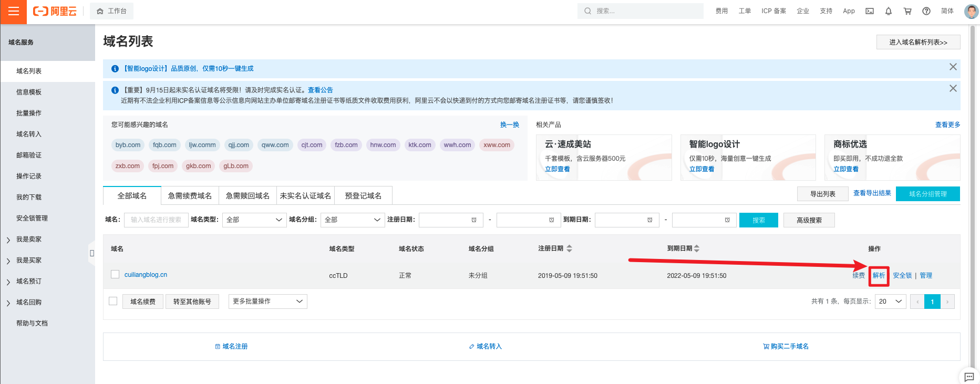Expand the 域名预订 sidebar section

(x=8, y=282)
